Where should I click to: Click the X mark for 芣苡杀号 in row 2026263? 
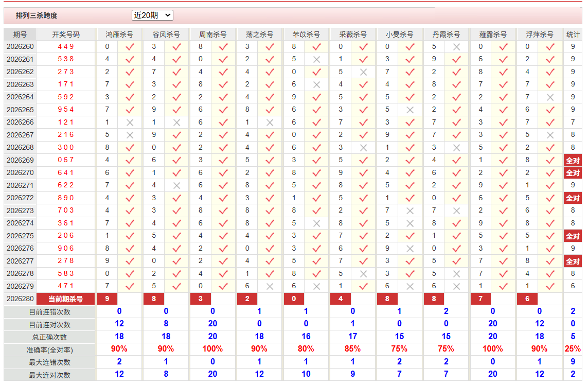click(x=316, y=85)
